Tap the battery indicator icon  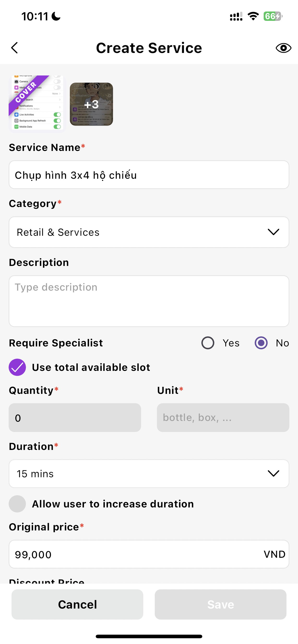(273, 16)
